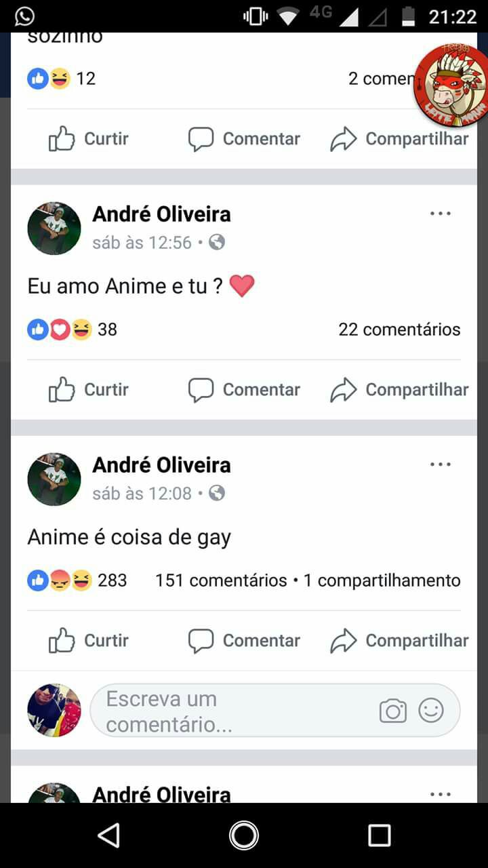Share the 'Anime é coisa de gay' post

pyautogui.click(x=399, y=641)
